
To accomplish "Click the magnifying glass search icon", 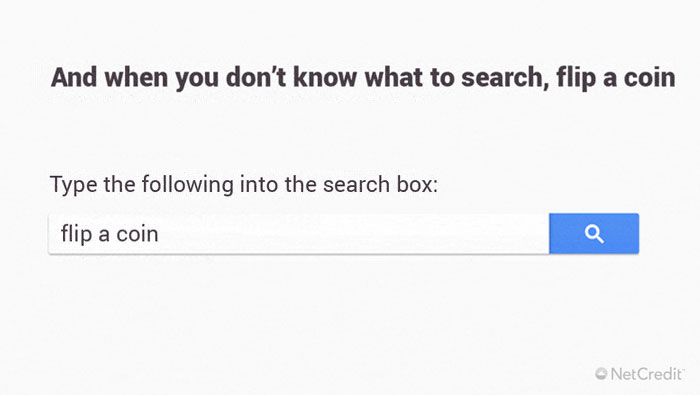I will 594,234.
